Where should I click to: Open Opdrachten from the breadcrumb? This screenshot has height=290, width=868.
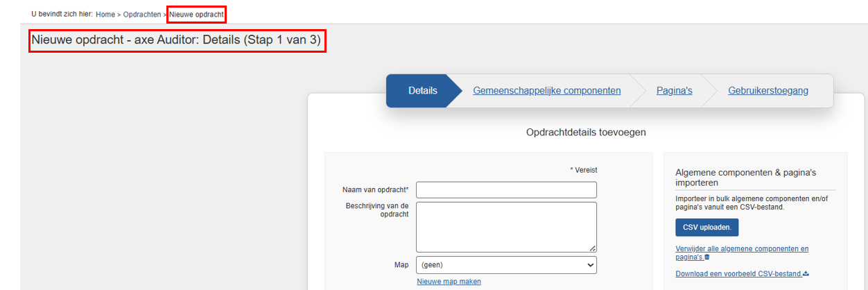[x=142, y=15]
